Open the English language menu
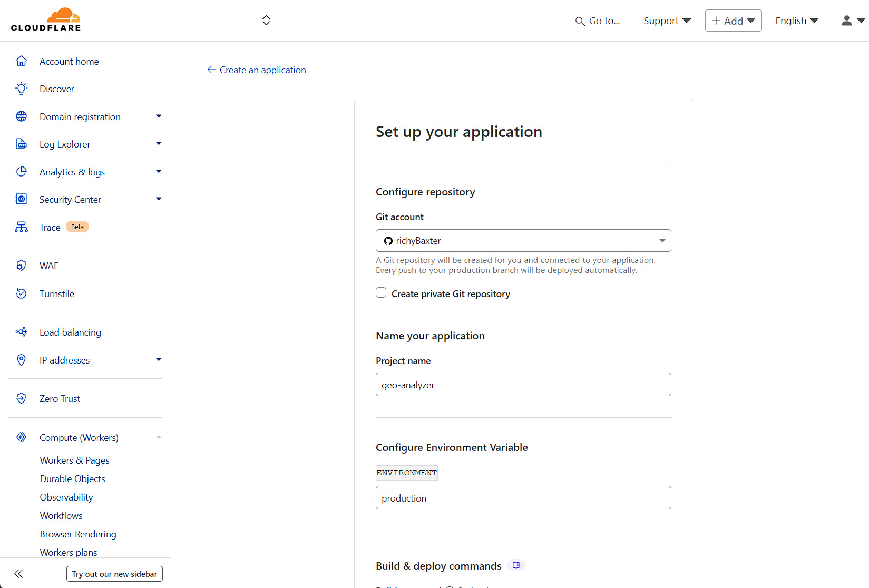 point(796,21)
